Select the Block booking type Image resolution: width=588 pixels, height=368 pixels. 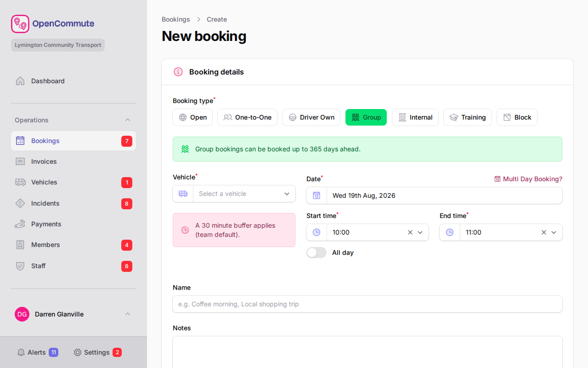[x=517, y=117]
